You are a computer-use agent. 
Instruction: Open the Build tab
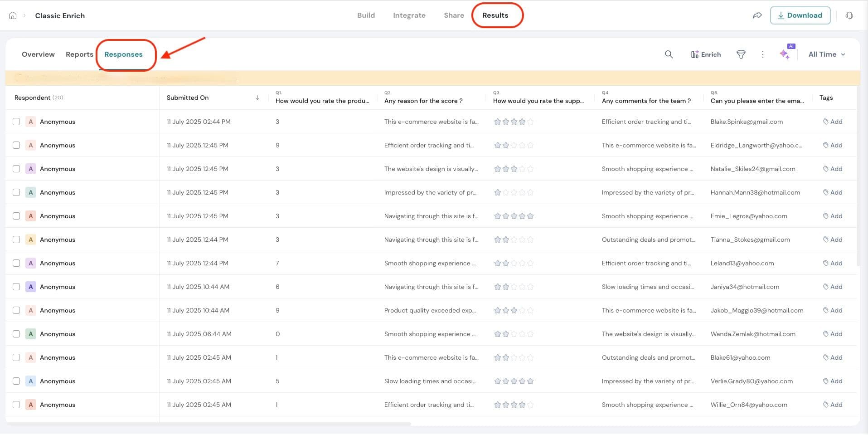point(366,15)
